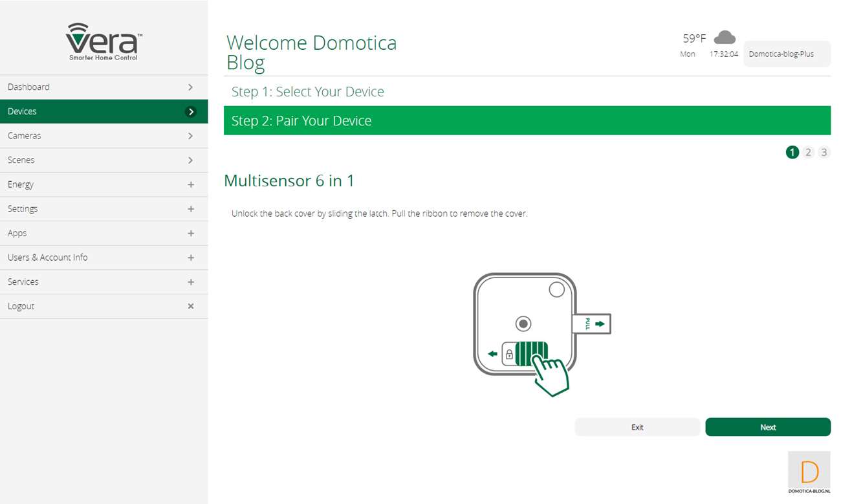Image resolution: width=841 pixels, height=504 pixels.
Task: Open the Scenes menu item
Action: tap(21, 160)
